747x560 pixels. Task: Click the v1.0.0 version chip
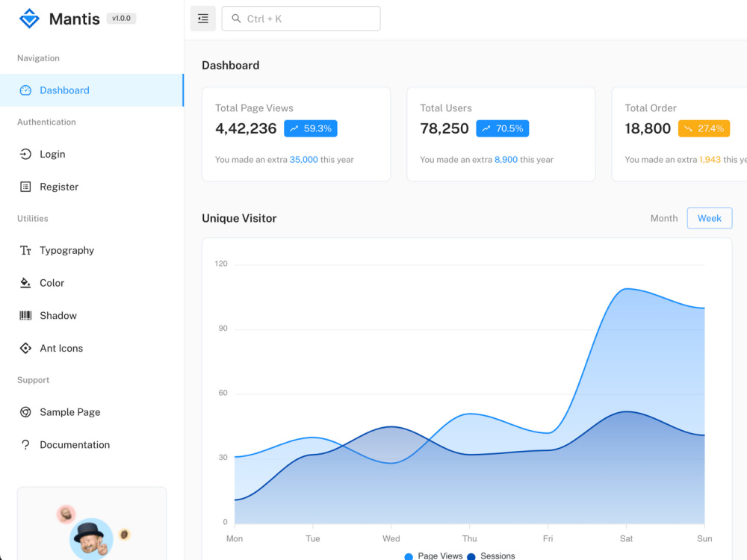coord(121,19)
